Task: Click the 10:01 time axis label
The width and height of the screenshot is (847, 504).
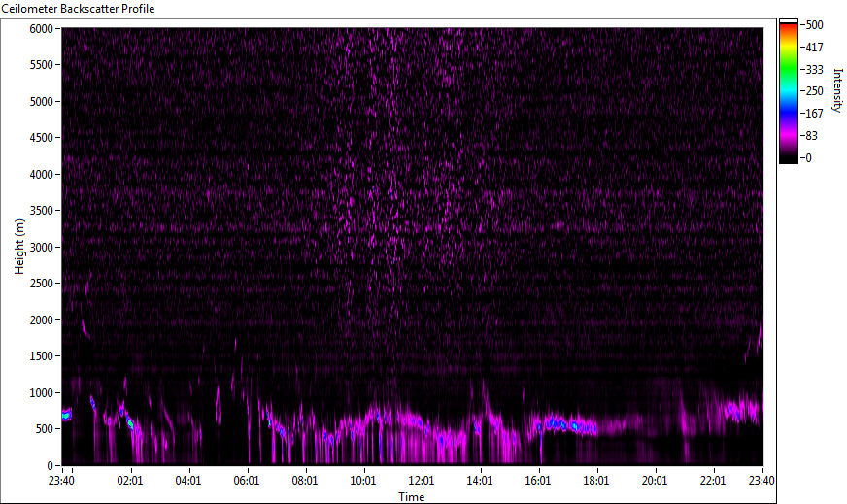Action: (x=363, y=481)
